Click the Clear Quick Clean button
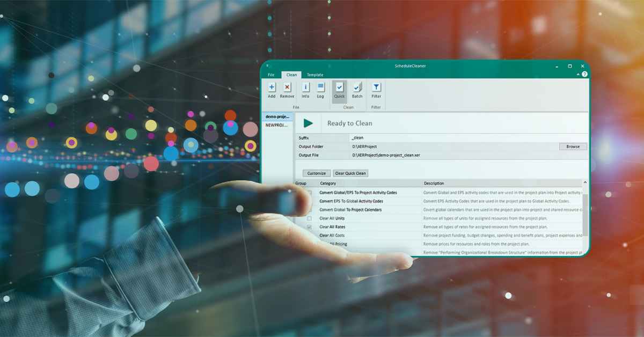Image resolution: width=644 pixels, height=337 pixels. [x=352, y=173]
